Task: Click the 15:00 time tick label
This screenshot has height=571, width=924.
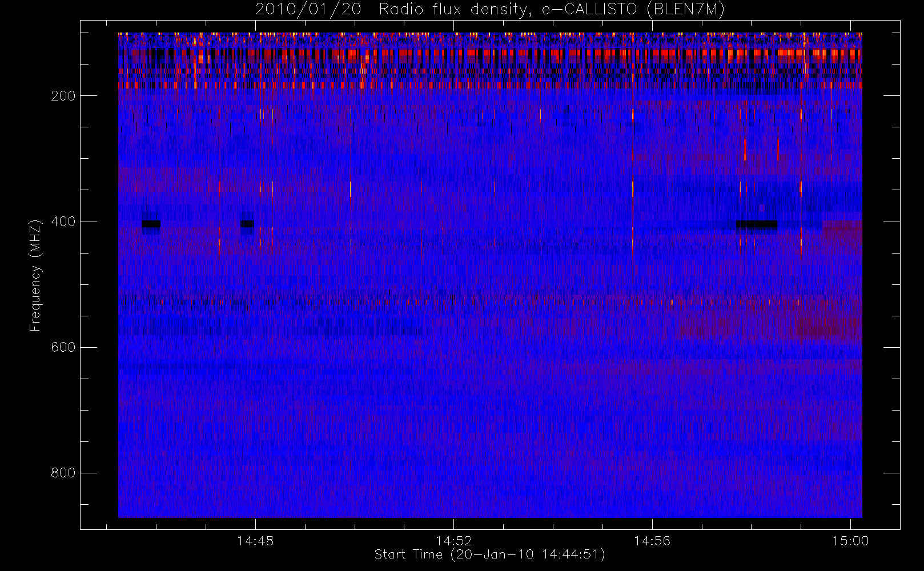Action: pyautogui.click(x=850, y=541)
